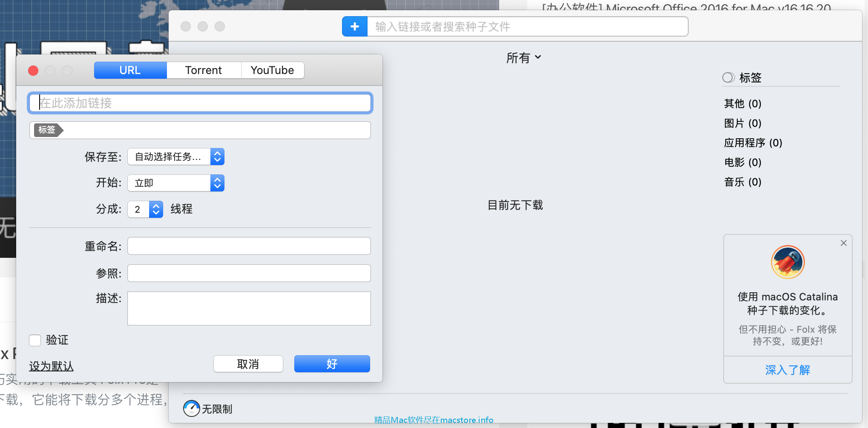Select the 电影 (0) tag

(743, 162)
